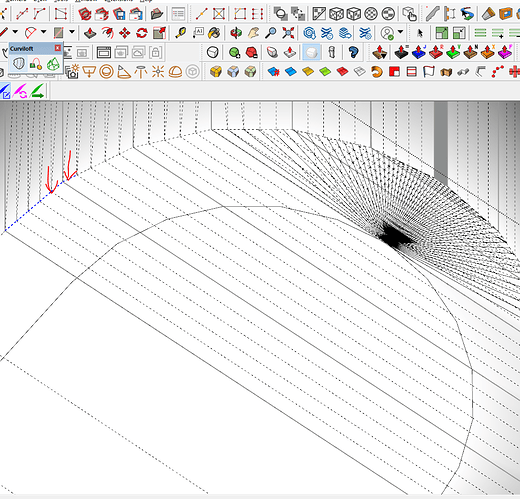Screen dimensions: 520x499
Task: Click the Joint Push Pull green V icon
Action: [x=453, y=52]
